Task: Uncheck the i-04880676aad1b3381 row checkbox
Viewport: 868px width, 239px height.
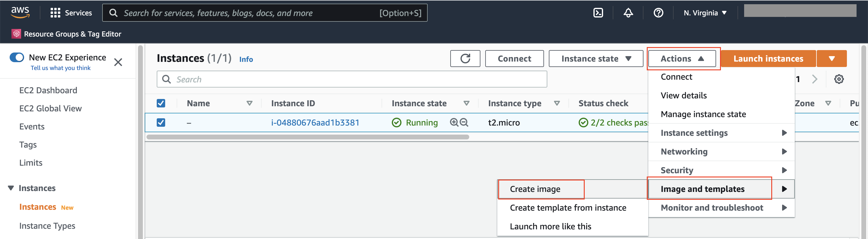Action: tap(161, 122)
